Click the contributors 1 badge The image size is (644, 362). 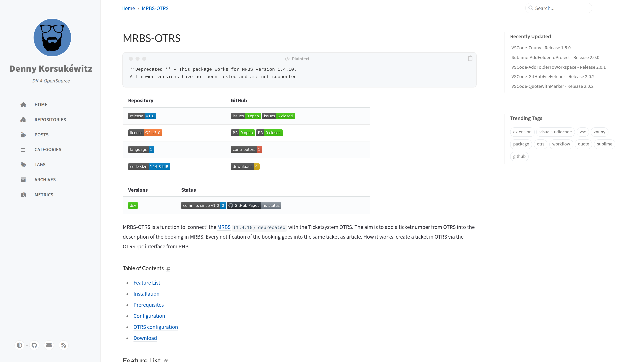tap(246, 149)
